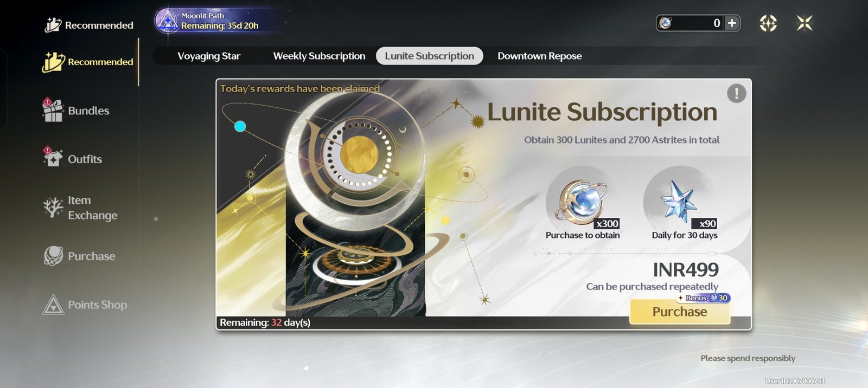The width and height of the screenshot is (868, 388).
Task: Go to Item Exchange in sidebar
Action: [x=80, y=208]
